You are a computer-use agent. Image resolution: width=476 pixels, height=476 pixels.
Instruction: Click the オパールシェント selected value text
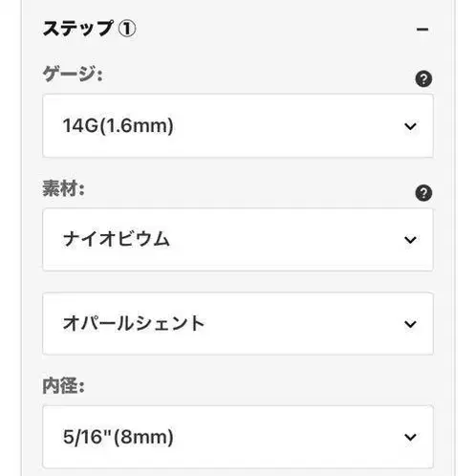click(x=134, y=323)
